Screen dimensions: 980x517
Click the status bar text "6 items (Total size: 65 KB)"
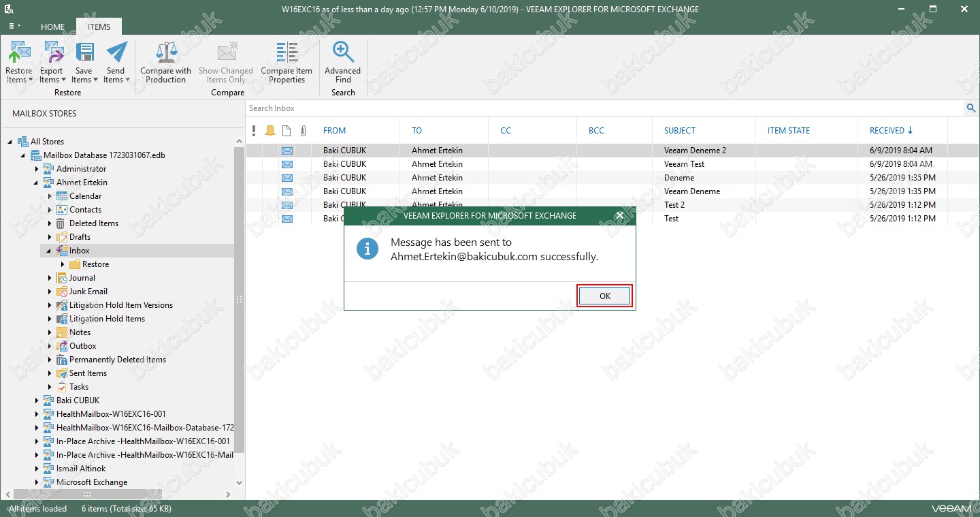127,509
